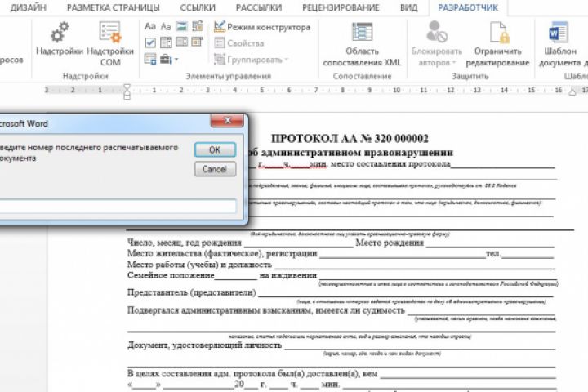Switch to РАЗМЕТКА СТРАНИЦЫ tab

113,7
